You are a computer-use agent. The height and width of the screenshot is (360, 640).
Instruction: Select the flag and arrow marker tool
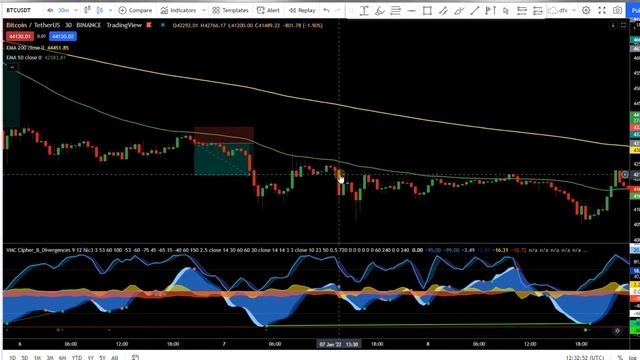point(490,11)
